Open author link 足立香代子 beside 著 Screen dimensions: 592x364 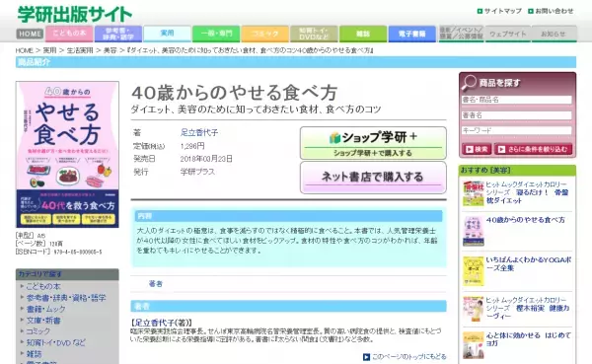click(199, 132)
